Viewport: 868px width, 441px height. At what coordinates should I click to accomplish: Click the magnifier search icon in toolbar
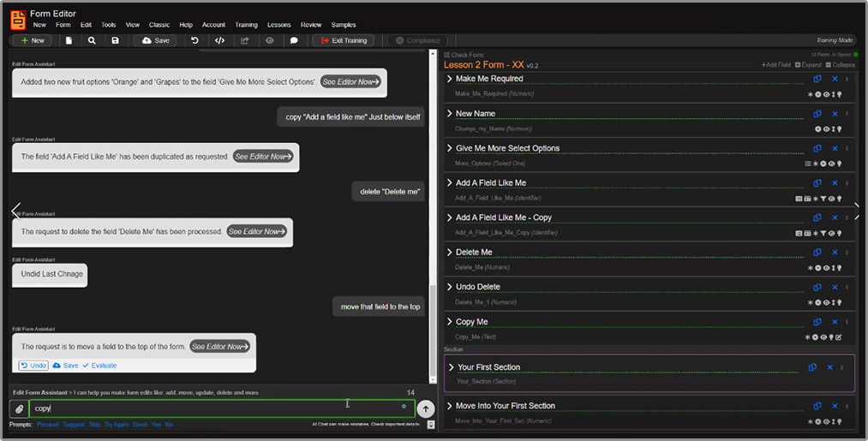(92, 40)
